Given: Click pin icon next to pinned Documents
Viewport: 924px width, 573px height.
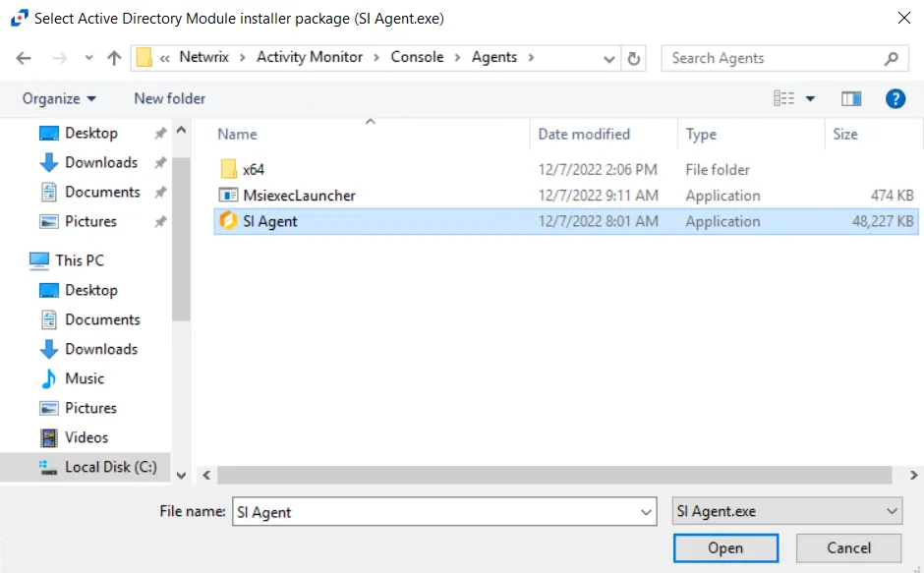Looking at the screenshot, I should pyautogui.click(x=160, y=193).
